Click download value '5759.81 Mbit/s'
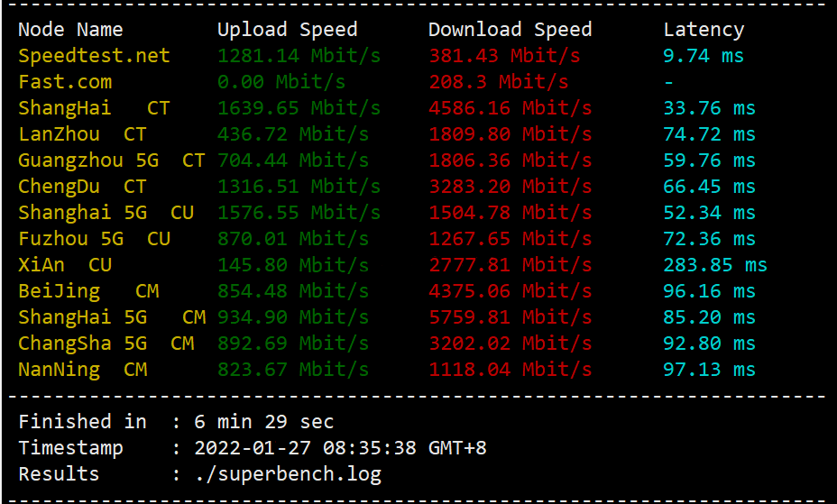837x504 pixels. point(510,316)
